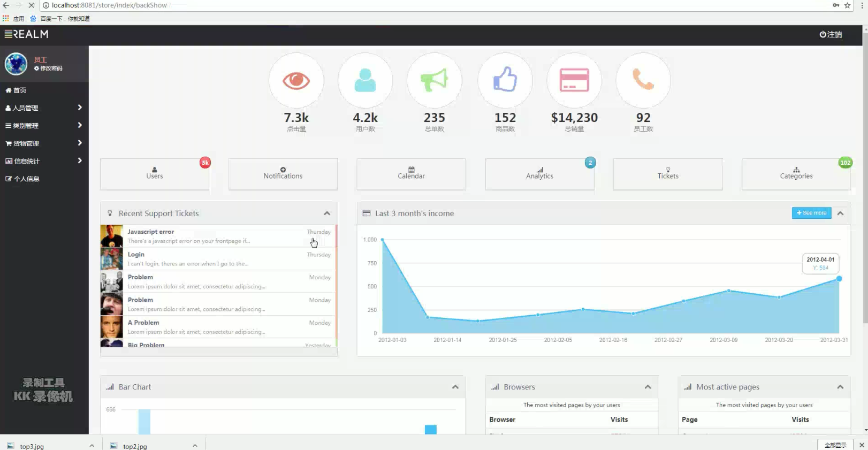Collapse the Browsers panel
The image size is (868, 450).
click(648, 387)
